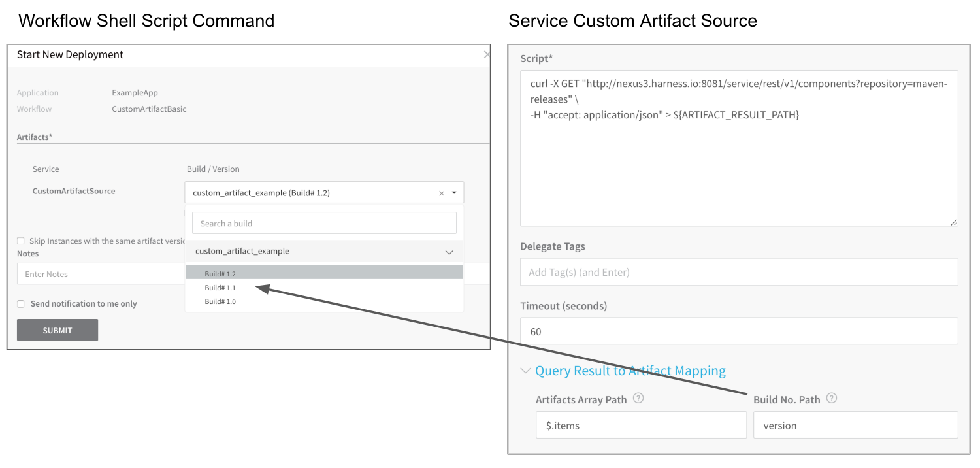The width and height of the screenshot is (980, 468).
Task: Click Build No. Path field containing version
Action: click(856, 425)
